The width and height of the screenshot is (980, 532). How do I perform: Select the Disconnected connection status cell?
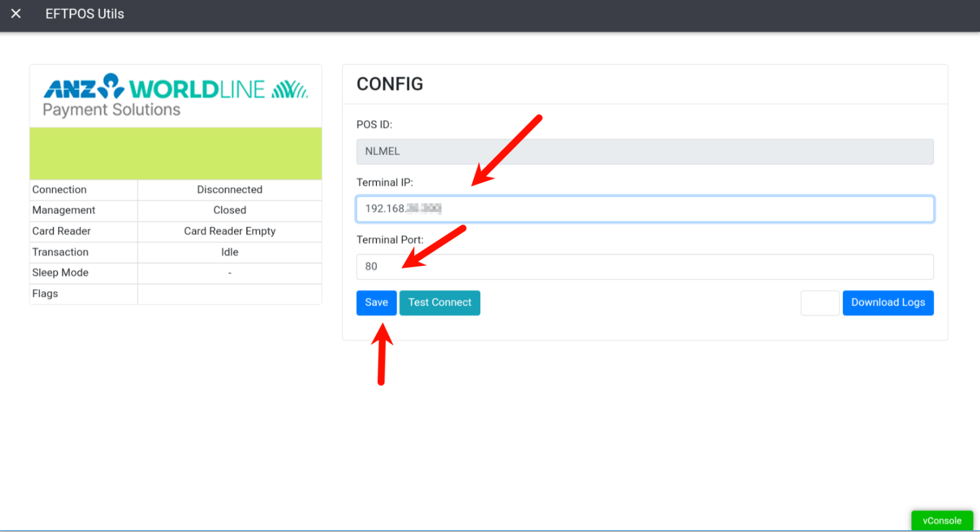pyautogui.click(x=229, y=189)
